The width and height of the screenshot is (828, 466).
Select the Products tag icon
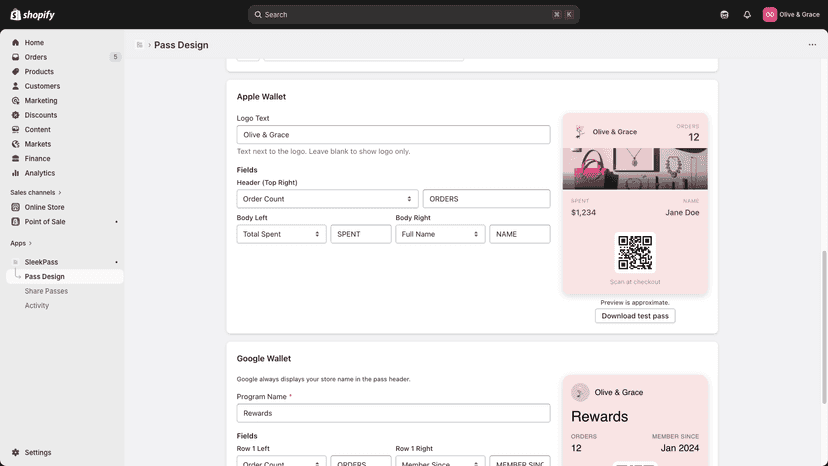pos(15,71)
